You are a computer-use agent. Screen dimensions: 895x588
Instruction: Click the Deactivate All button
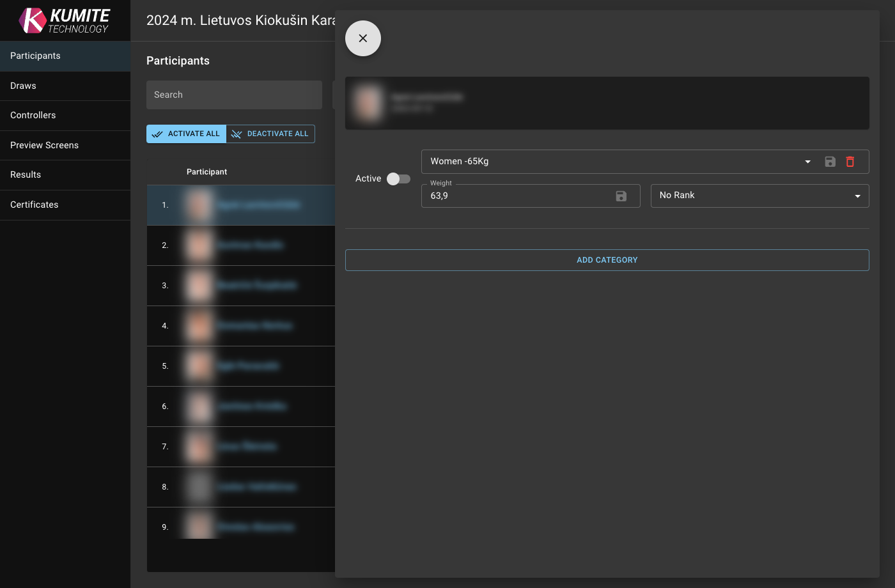tap(270, 134)
